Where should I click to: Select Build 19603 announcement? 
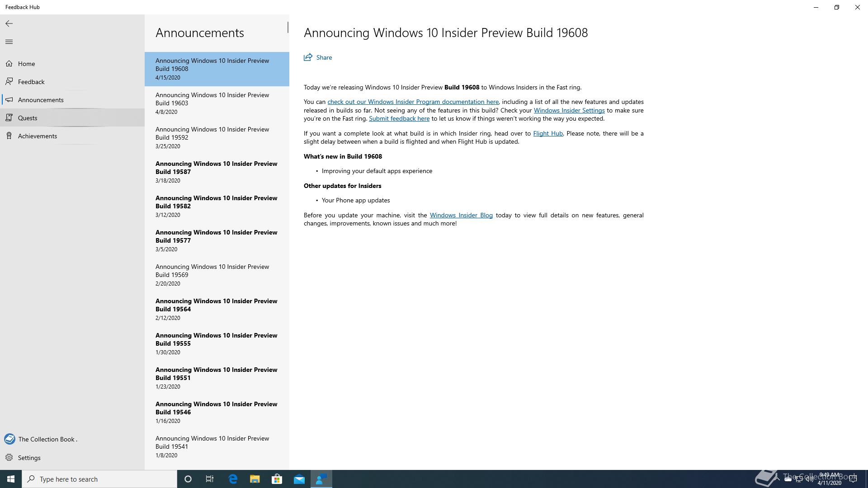pyautogui.click(x=217, y=103)
